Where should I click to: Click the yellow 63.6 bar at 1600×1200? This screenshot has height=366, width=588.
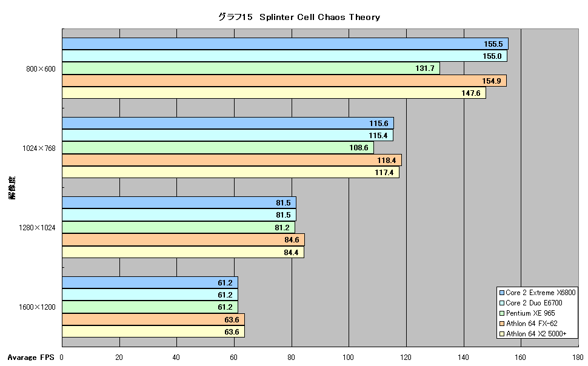click(153, 331)
